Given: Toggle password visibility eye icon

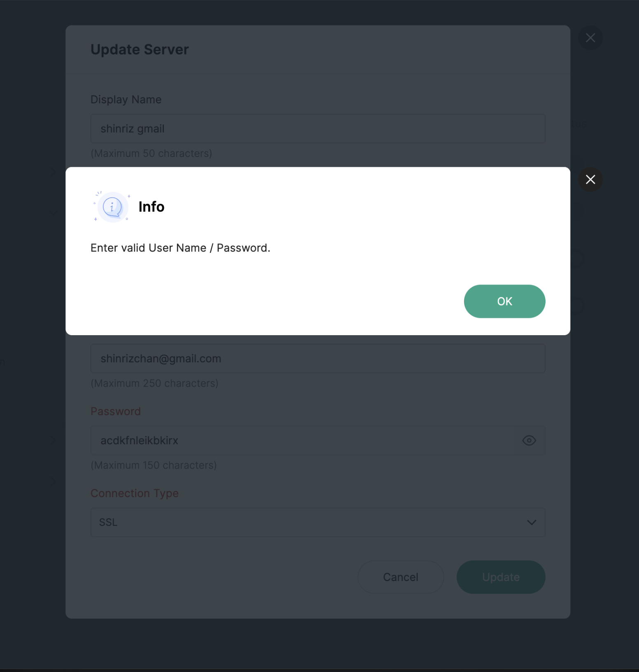Looking at the screenshot, I should 529,441.
